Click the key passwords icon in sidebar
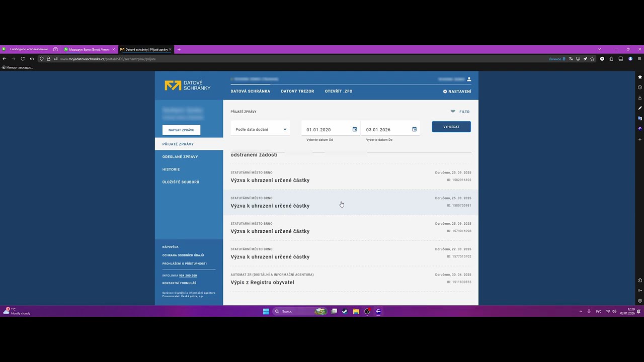Viewport: 644px width, 362px height. (x=640, y=291)
